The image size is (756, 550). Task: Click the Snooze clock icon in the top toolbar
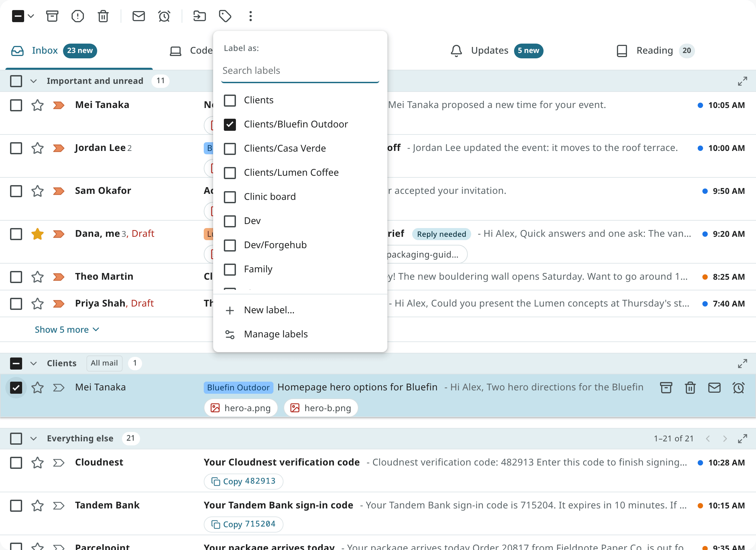(164, 16)
